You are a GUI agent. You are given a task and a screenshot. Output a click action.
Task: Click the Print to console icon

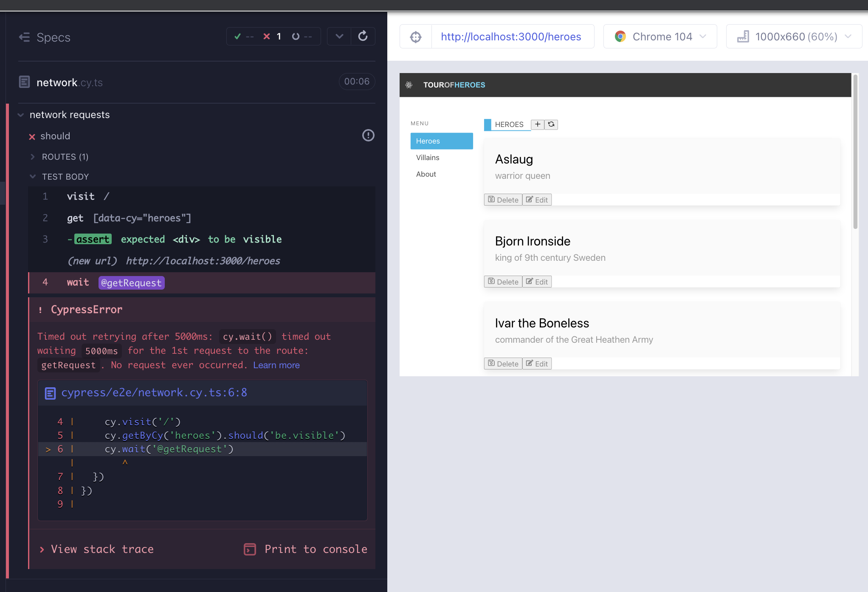coord(250,549)
